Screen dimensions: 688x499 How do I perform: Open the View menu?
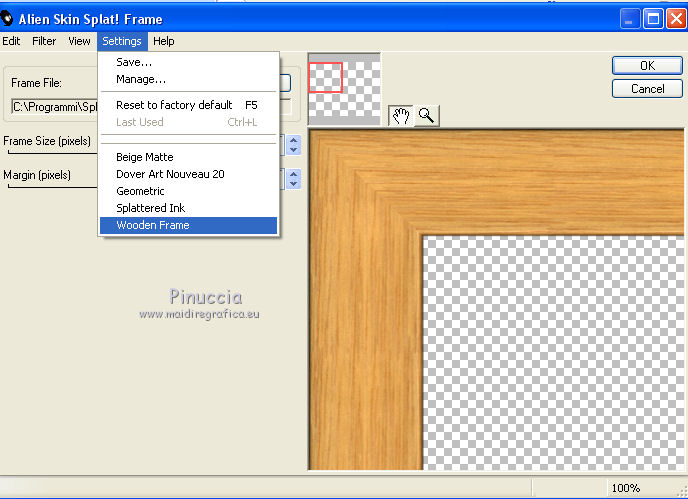point(79,41)
